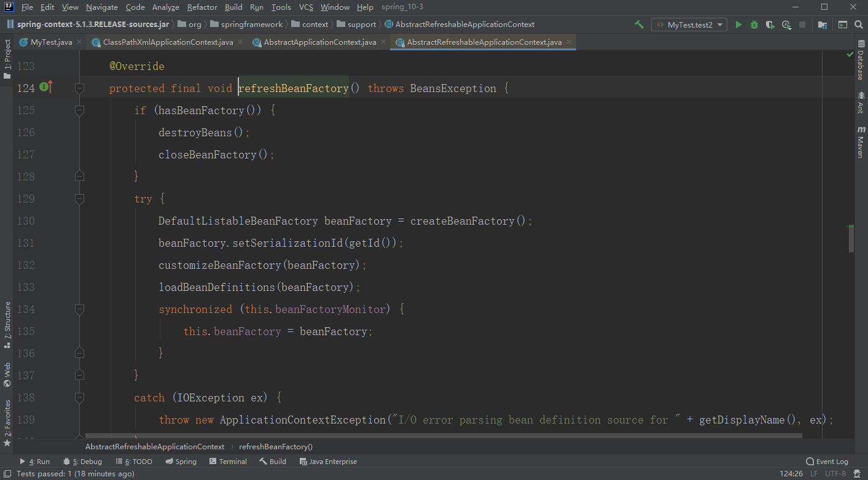Screen dimensions: 868x480
Task: Open the Build tool window
Action: click(273, 462)
